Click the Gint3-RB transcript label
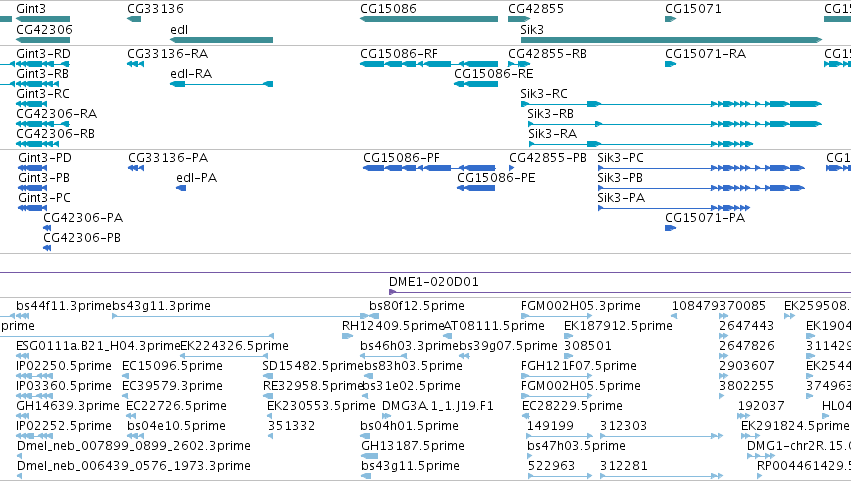This screenshot has width=851, height=481. coord(42,74)
